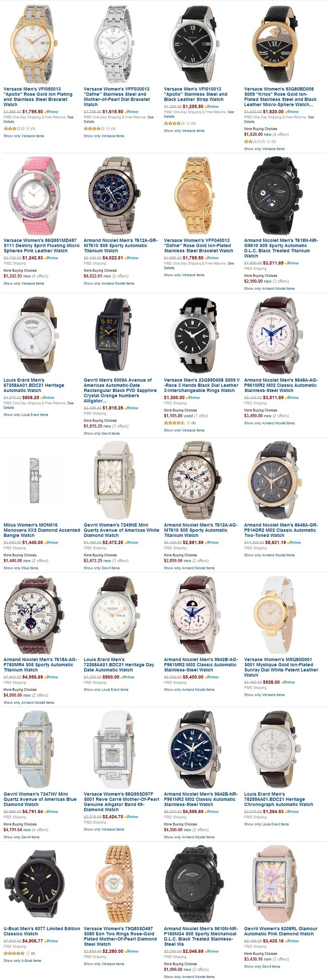The height and width of the screenshot is (980, 327).
Task: Click Show only Louis Erard items under 67258AA01
Action: (x=26, y=415)
